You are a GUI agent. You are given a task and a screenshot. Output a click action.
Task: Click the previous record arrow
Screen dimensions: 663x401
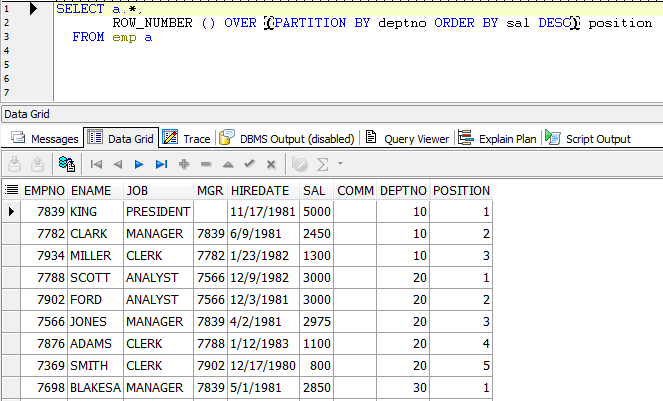[118, 164]
